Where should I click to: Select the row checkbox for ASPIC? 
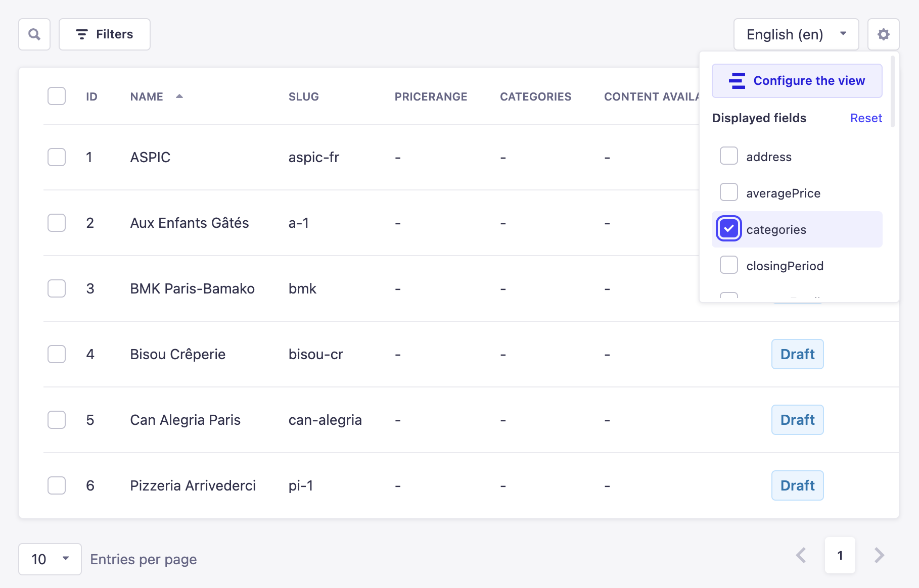[57, 157]
